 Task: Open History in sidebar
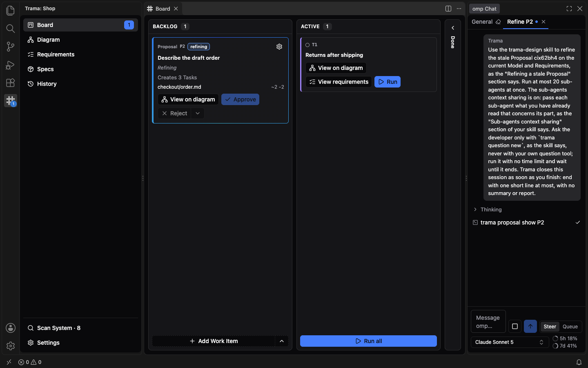[x=80, y=84]
